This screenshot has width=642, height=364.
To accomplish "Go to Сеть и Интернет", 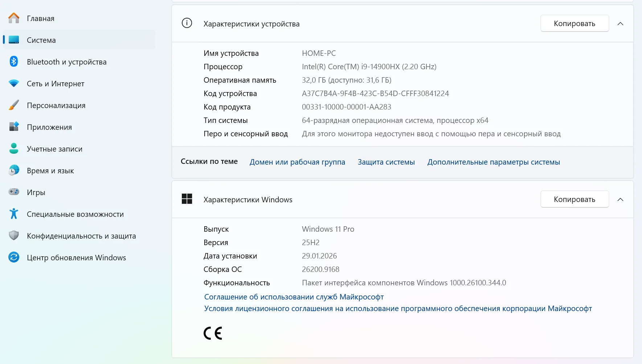I will pos(79,83).
